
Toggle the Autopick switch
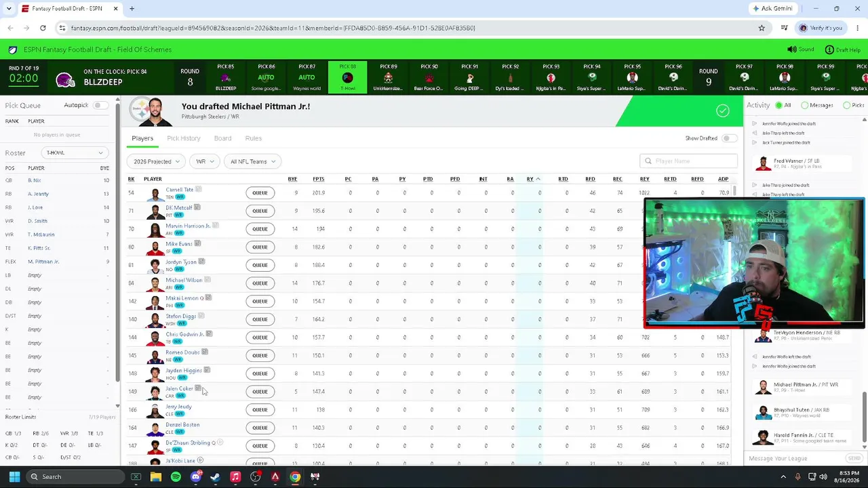pos(100,105)
